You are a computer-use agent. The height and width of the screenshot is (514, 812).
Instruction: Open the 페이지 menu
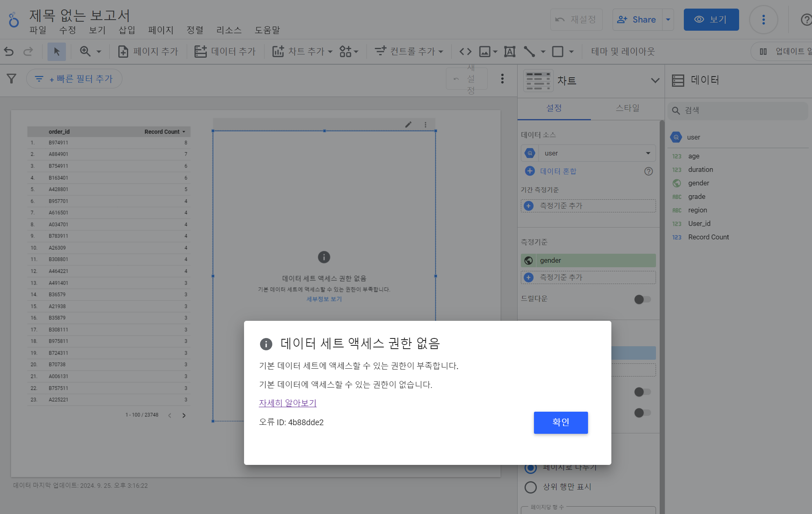click(x=161, y=30)
